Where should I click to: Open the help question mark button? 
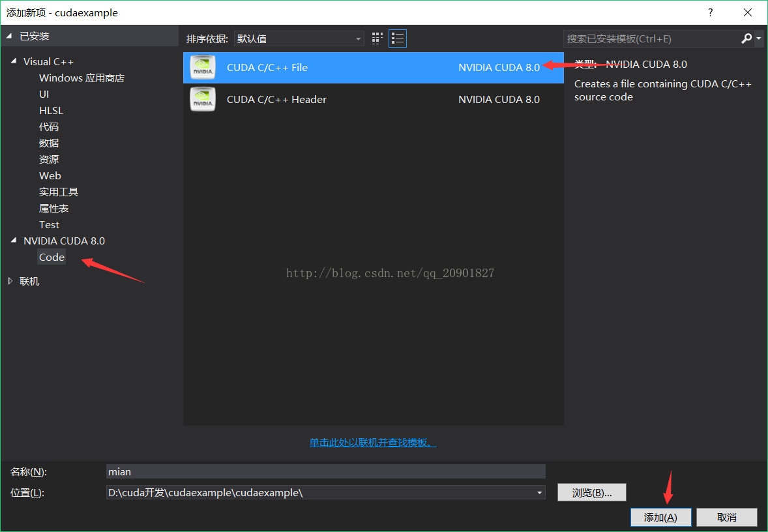710,13
